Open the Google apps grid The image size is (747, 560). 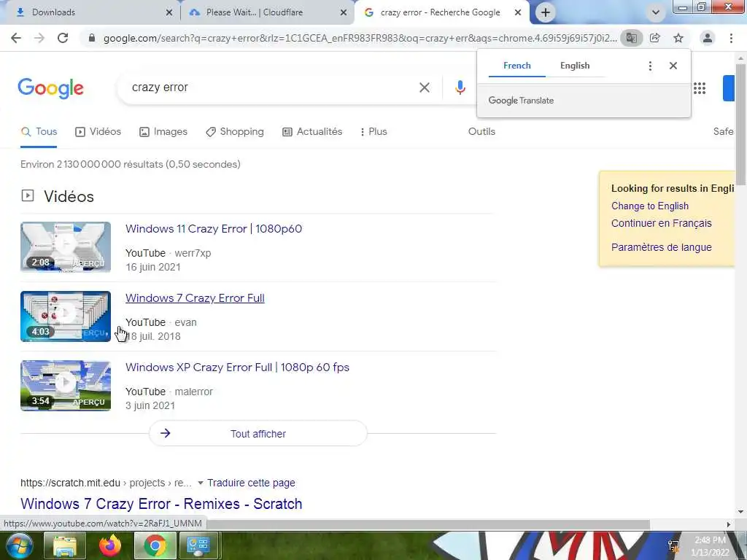(x=700, y=88)
